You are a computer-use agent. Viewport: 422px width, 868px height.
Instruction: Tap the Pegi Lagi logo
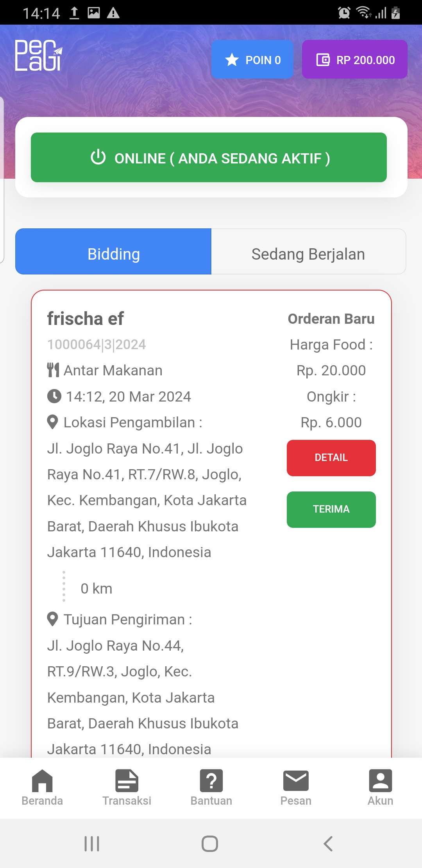tap(38, 56)
